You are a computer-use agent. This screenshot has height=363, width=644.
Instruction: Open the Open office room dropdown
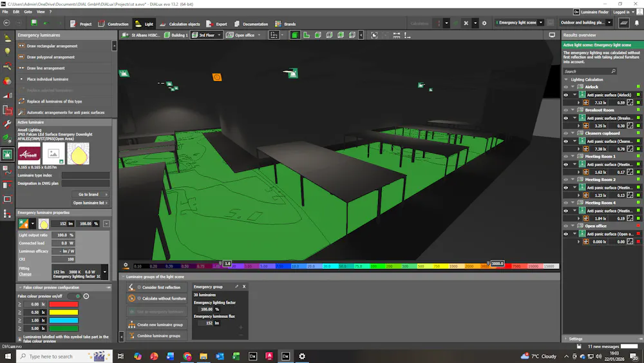pos(259,35)
